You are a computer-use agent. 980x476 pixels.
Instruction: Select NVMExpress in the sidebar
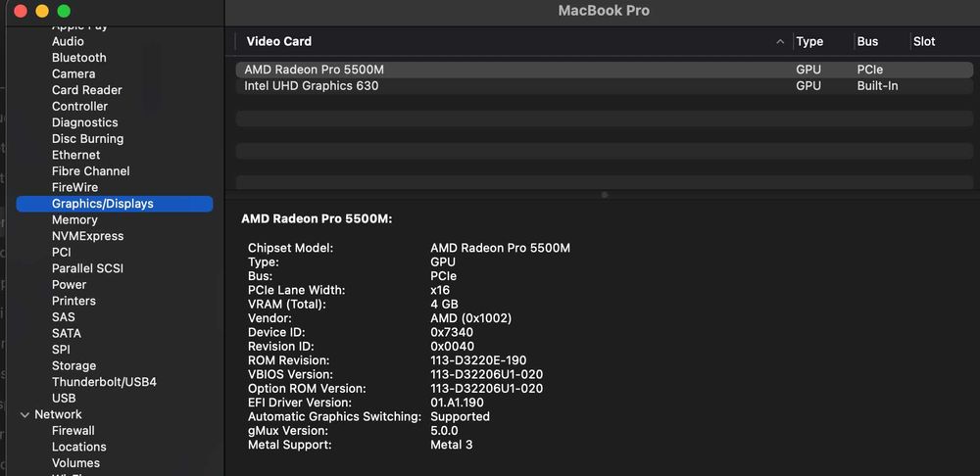pos(87,236)
